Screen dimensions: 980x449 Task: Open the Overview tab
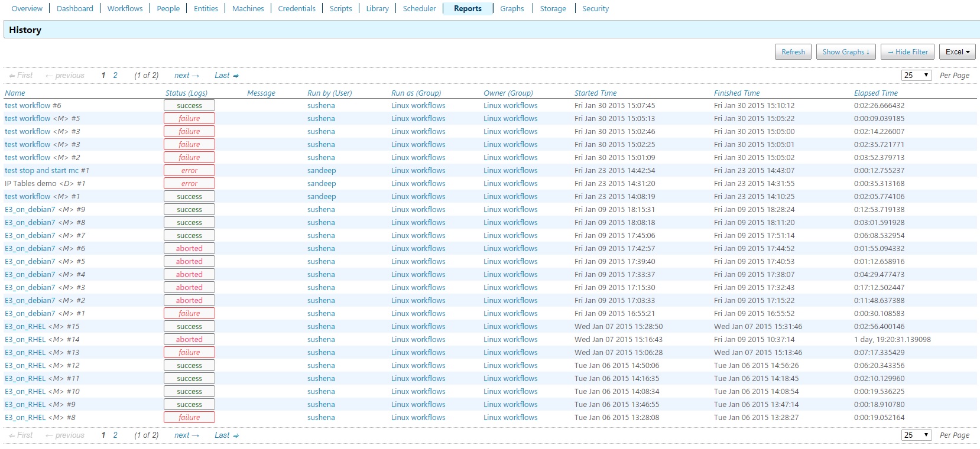[27, 8]
